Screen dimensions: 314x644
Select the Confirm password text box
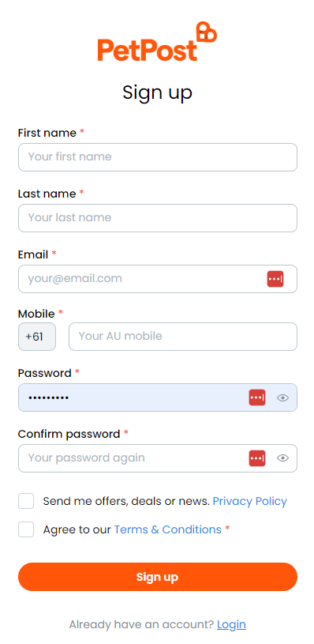158,458
